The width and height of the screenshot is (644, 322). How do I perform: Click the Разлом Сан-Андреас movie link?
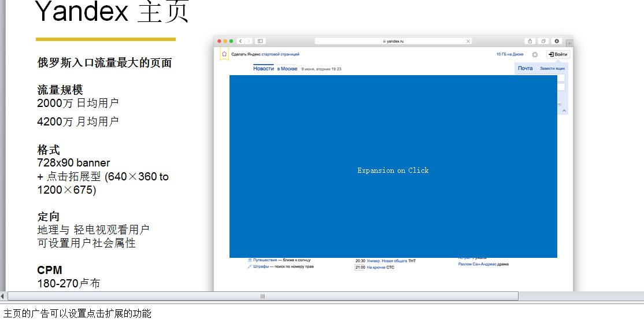point(478,264)
